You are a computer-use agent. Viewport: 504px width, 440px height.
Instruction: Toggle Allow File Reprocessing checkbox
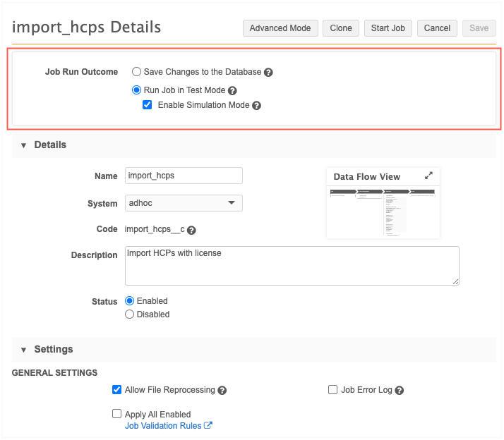tap(117, 390)
